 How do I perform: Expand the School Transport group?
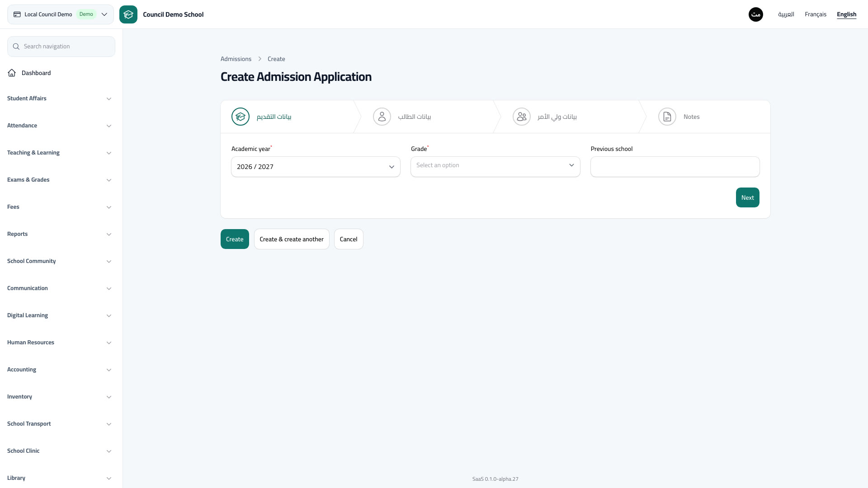[59, 424]
